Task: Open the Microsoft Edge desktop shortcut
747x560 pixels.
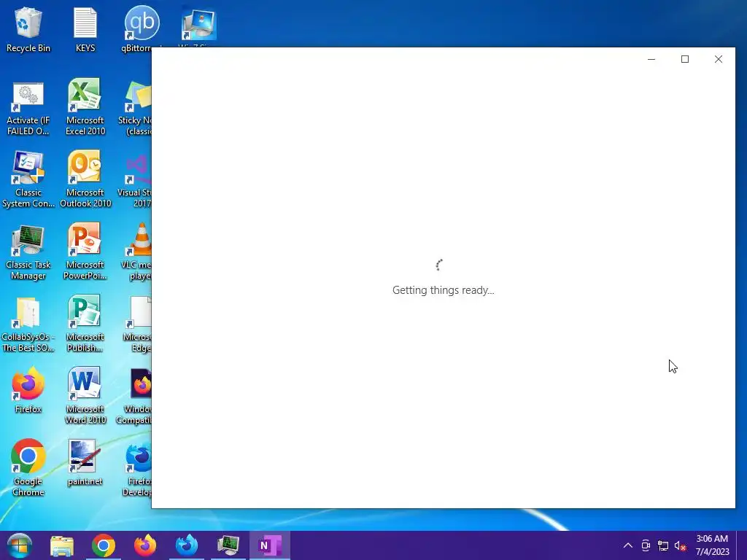Action: pos(138,324)
